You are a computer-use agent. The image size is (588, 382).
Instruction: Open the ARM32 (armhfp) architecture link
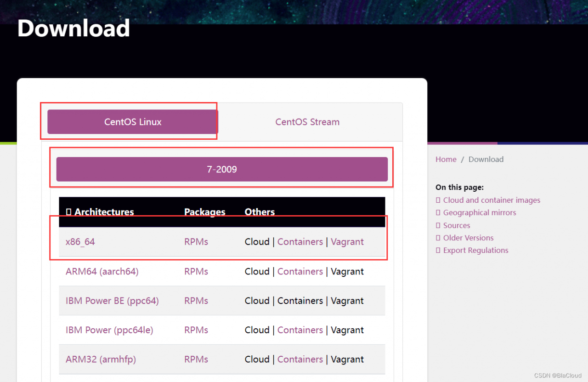pos(101,359)
